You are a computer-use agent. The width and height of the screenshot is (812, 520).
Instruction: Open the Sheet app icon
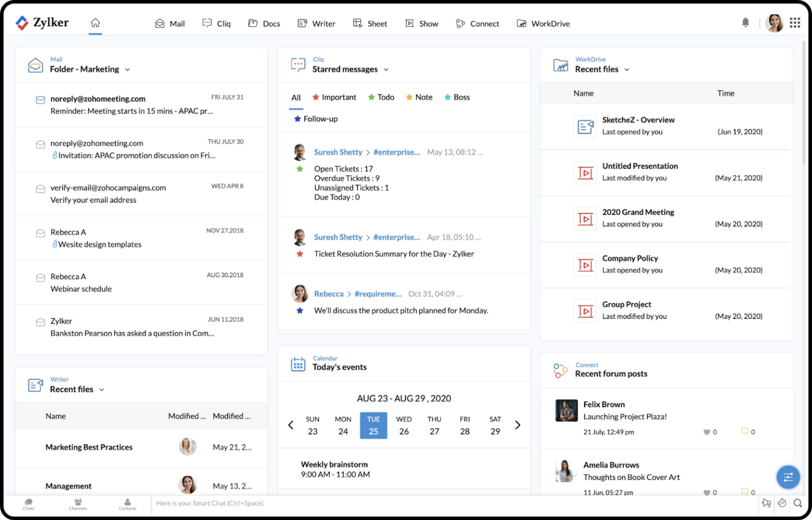click(370, 23)
